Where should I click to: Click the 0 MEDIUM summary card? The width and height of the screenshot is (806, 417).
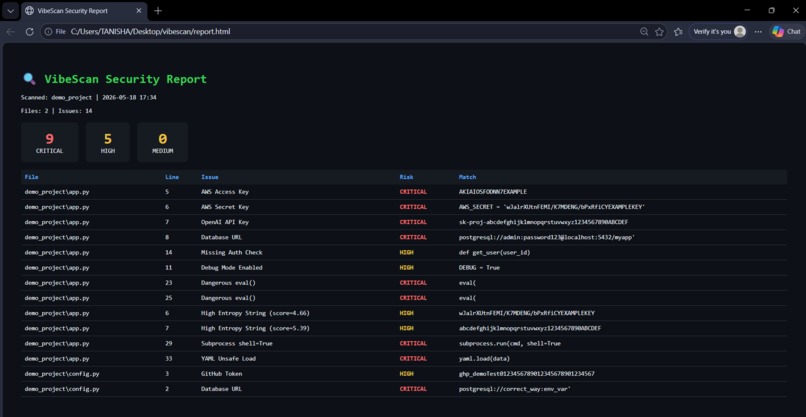[x=162, y=142]
